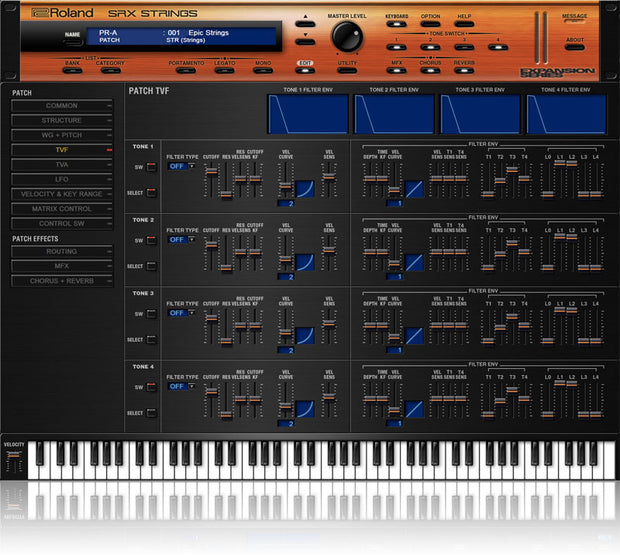Click Tone 4 filter env velocity curve graph
Viewport: 620px width, 558px height.
pos(414,409)
